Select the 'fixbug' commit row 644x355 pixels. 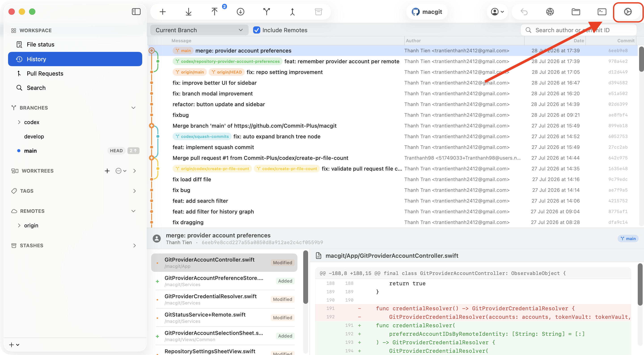(393, 115)
